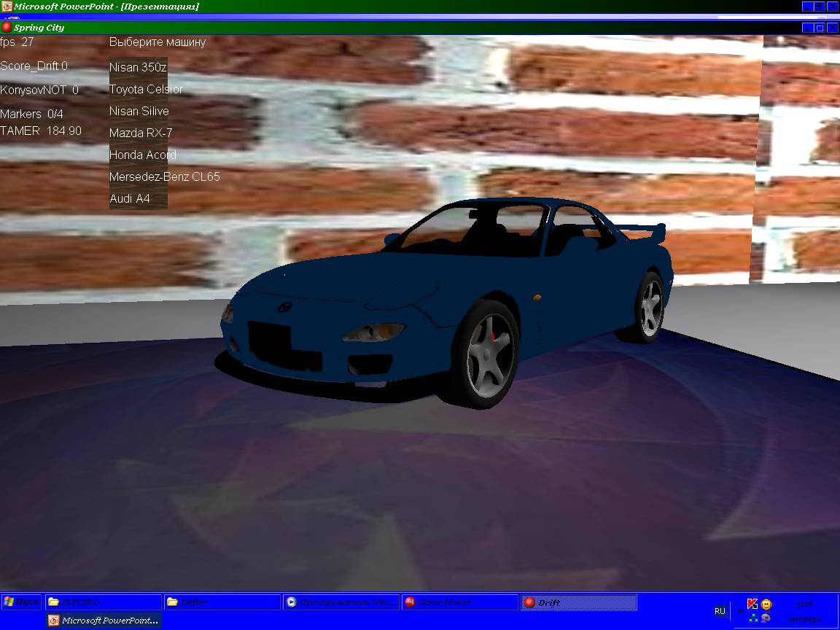Pick Audi A4 from the car list

pyautogui.click(x=130, y=199)
